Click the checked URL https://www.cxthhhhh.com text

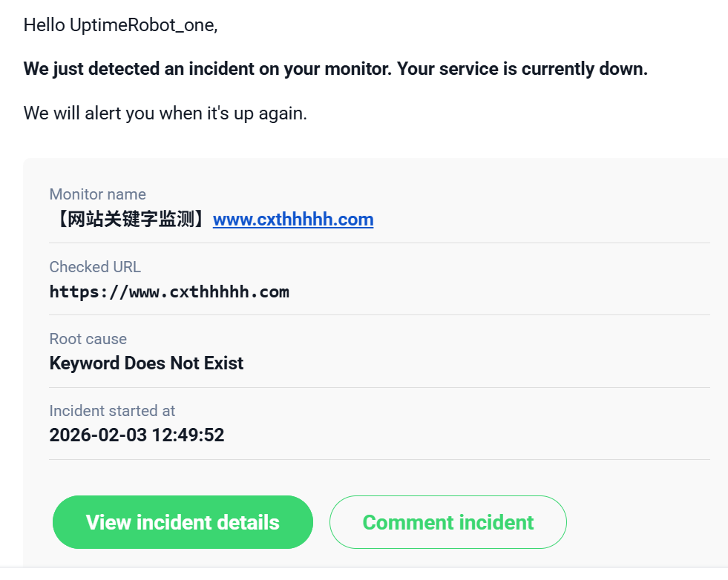pos(169,291)
